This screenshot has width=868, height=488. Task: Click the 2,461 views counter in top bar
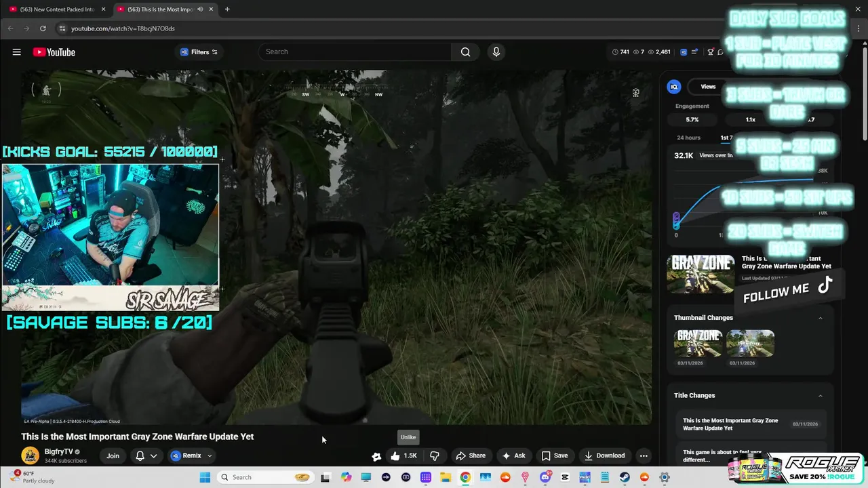pyautogui.click(x=659, y=52)
